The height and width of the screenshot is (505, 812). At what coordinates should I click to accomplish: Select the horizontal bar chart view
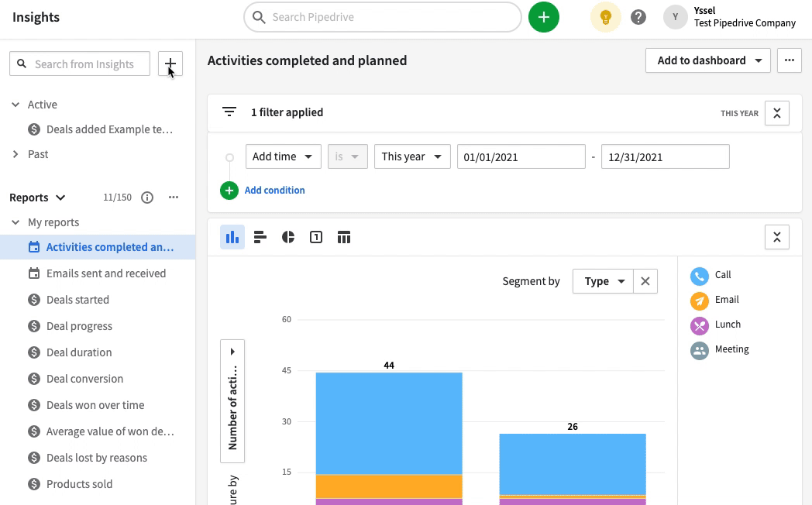click(260, 237)
